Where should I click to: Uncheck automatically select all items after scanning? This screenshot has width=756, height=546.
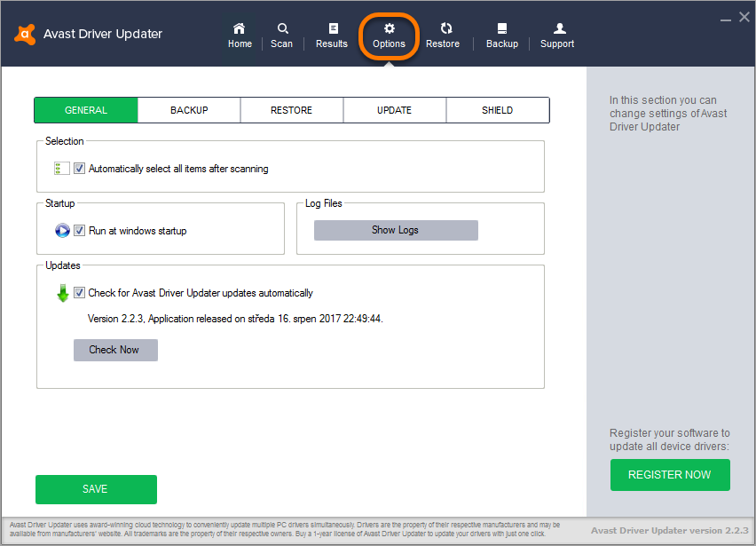click(x=78, y=168)
